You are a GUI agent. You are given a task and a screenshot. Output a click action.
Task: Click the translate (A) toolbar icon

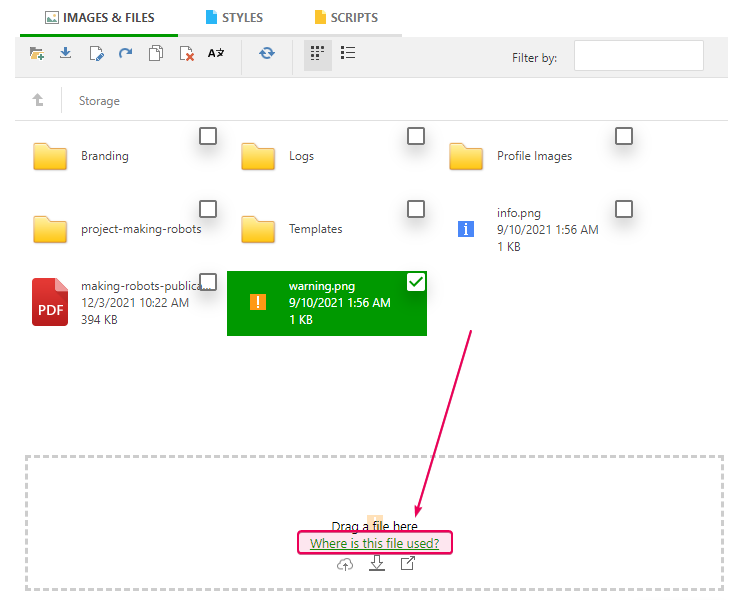click(216, 53)
